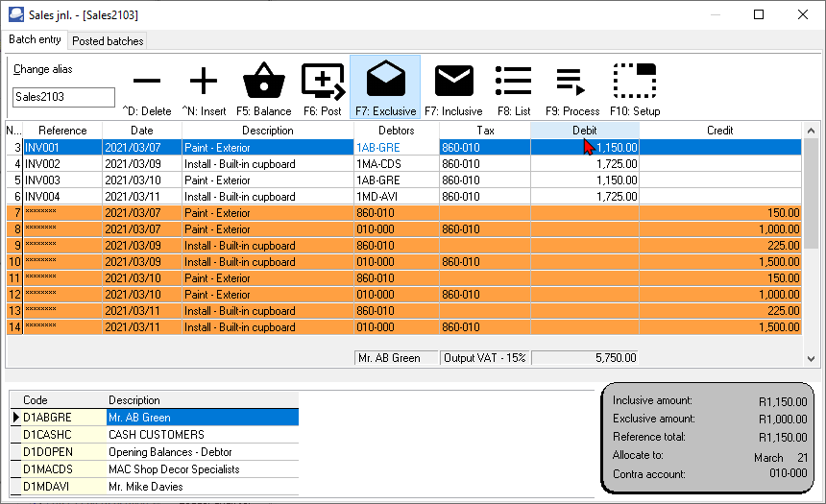
Task: Click the 2021/03/11 date in row 13
Action: (142, 311)
